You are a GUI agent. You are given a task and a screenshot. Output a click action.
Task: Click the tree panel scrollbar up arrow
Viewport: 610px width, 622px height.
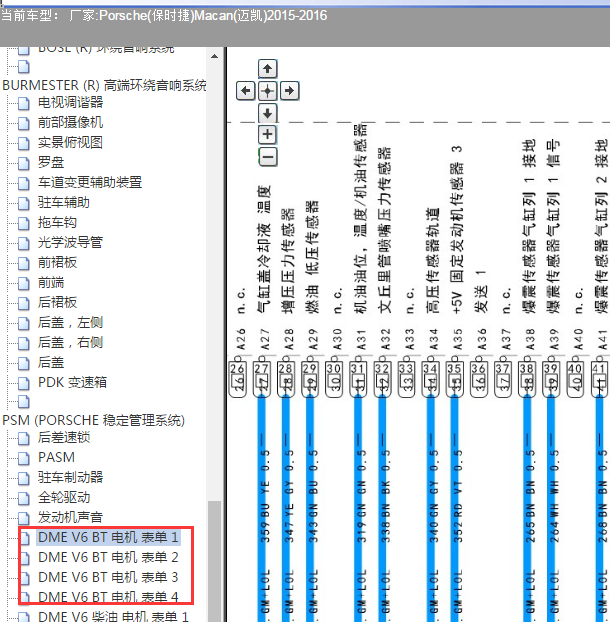point(215,56)
